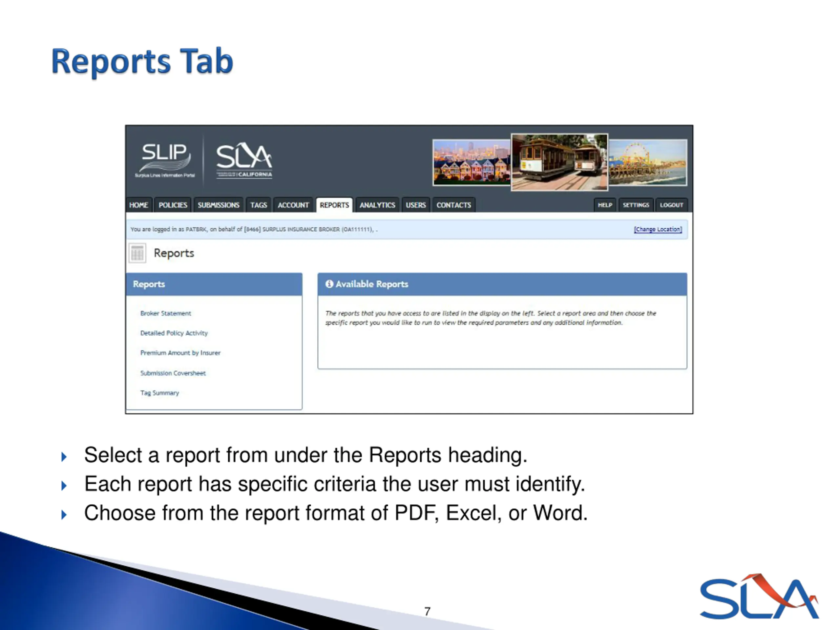Open the Tag Summary report
Image resolution: width=840 pixels, height=630 pixels.
159,393
